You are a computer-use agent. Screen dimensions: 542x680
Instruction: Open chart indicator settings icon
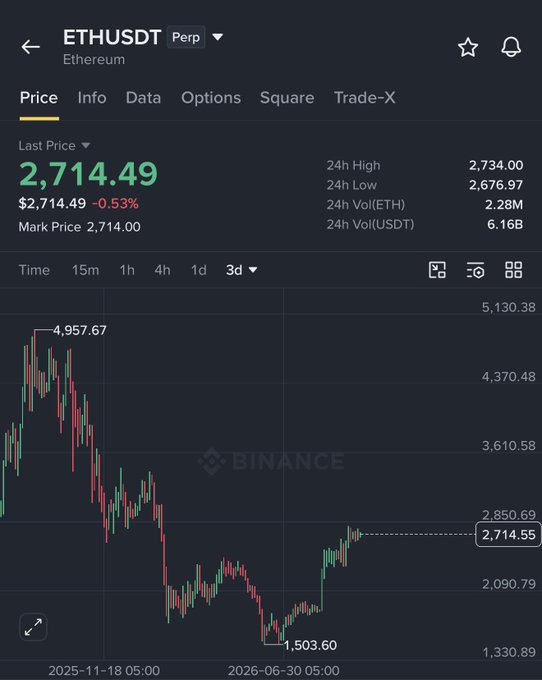(x=475, y=270)
